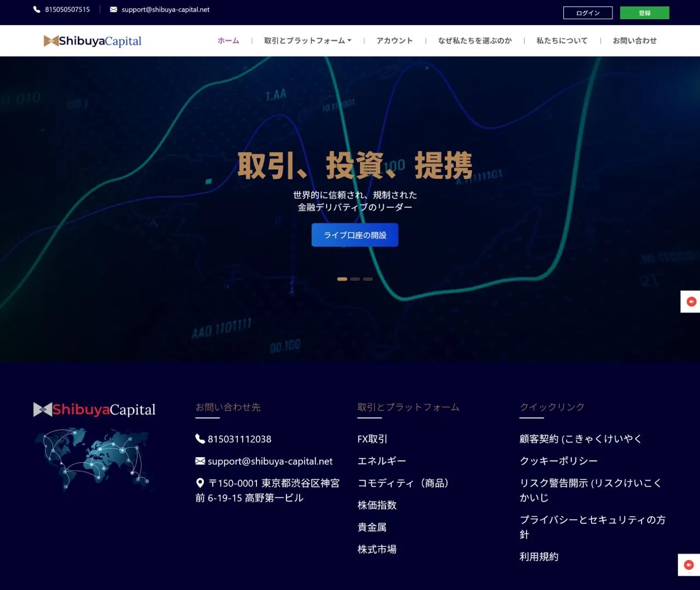Click the クイックリンク footer heading
Image resolution: width=700 pixels, height=590 pixels.
pyautogui.click(x=552, y=407)
